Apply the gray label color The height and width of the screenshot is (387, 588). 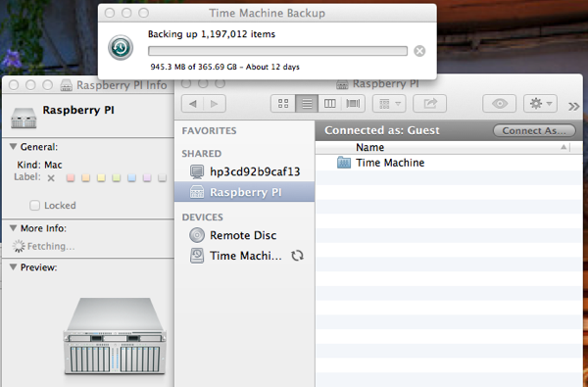tap(163, 177)
